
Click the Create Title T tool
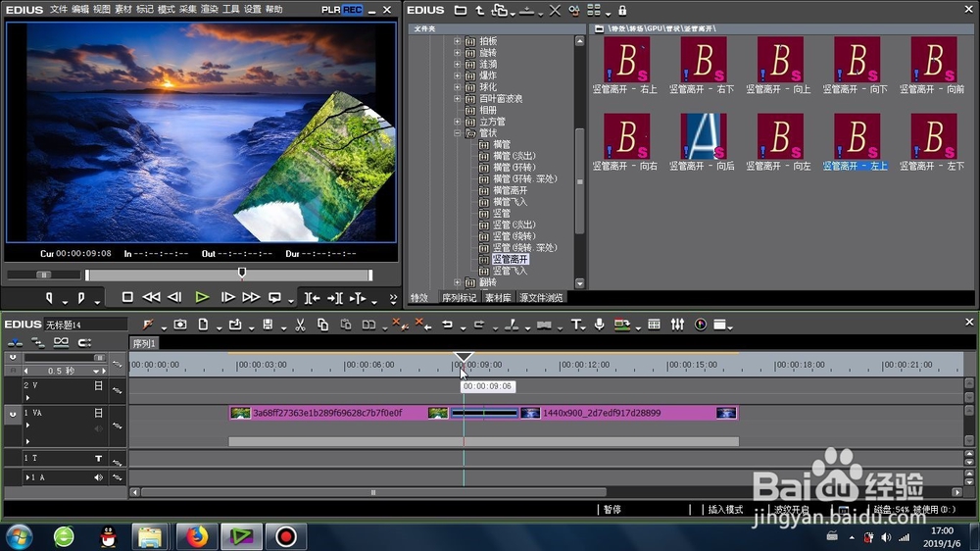(x=575, y=325)
